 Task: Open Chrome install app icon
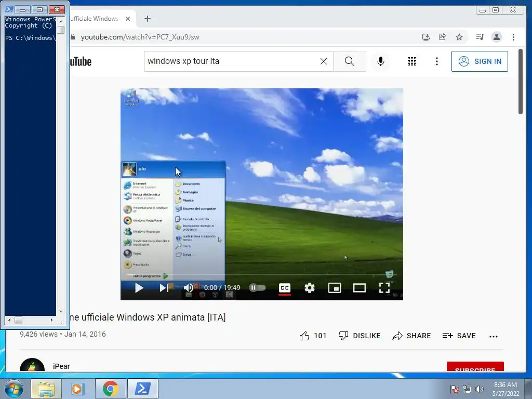click(426, 37)
